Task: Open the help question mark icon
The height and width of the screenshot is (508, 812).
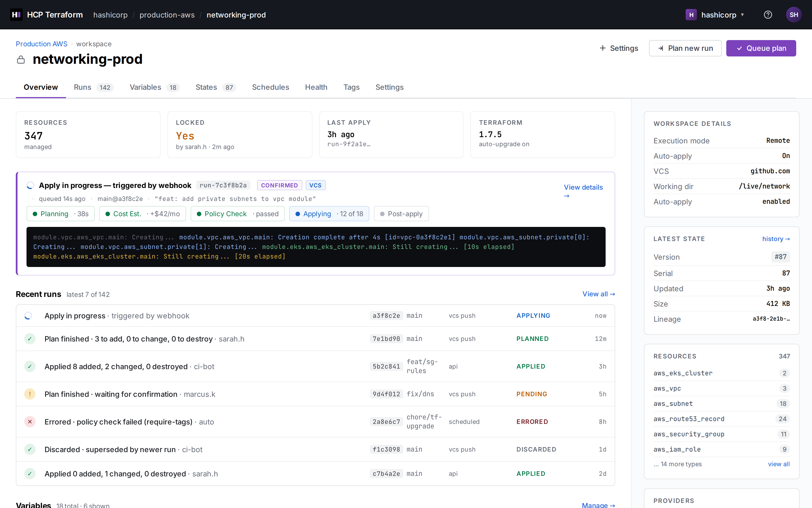Action: [768, 15]
